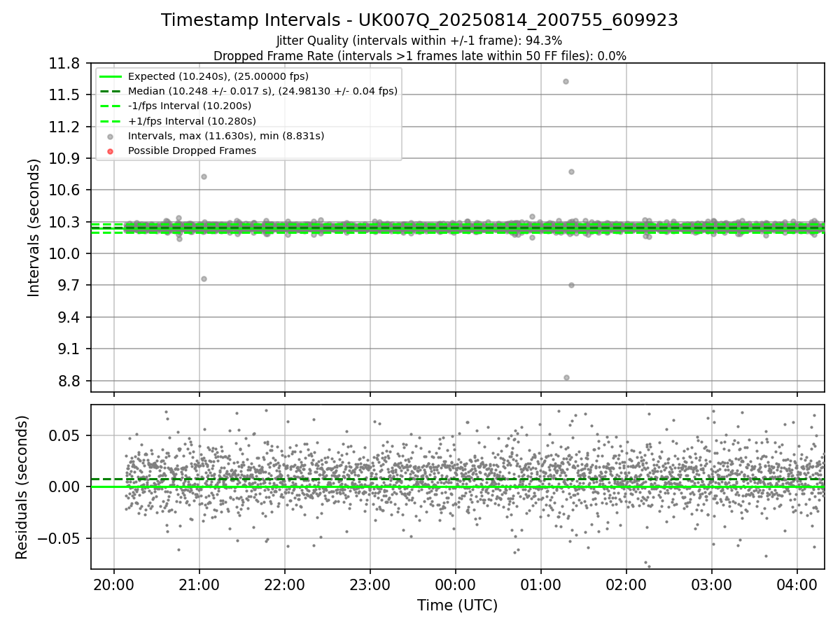The height and width of the screenshot is (630, 840).
Task: Click the solid green line sample in the legend
Action: pyautogui.click(x=111, y=76)
